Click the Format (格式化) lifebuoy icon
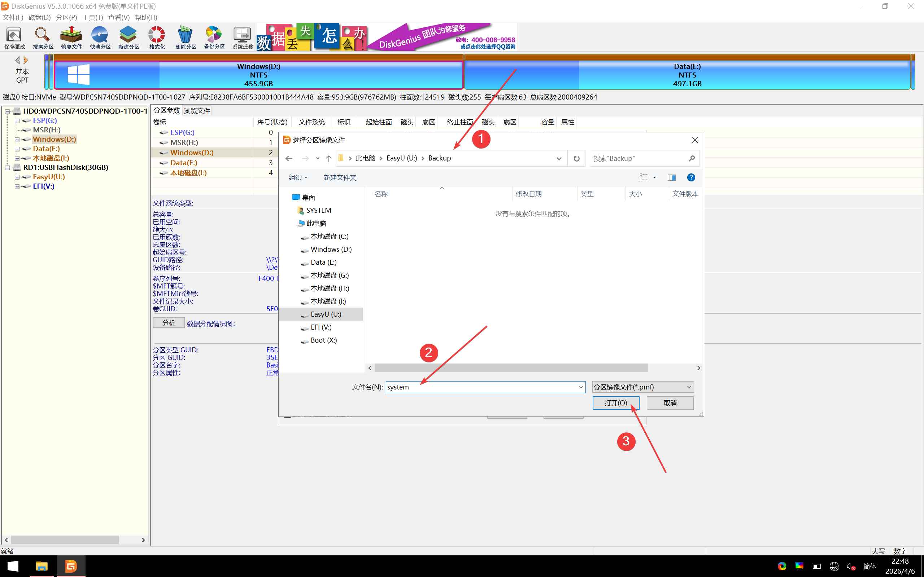The width and height of the screenshot is (924, 577). [x=157, y=38]
